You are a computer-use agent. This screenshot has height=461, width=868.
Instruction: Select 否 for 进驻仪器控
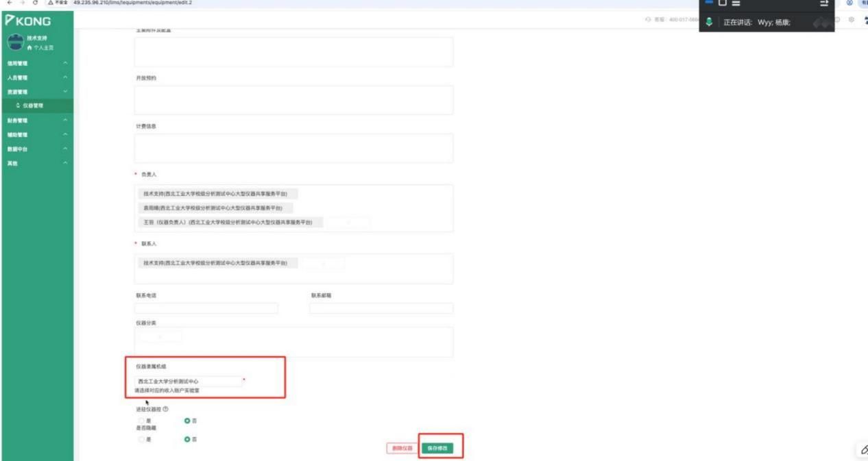[x=186, y=420]
